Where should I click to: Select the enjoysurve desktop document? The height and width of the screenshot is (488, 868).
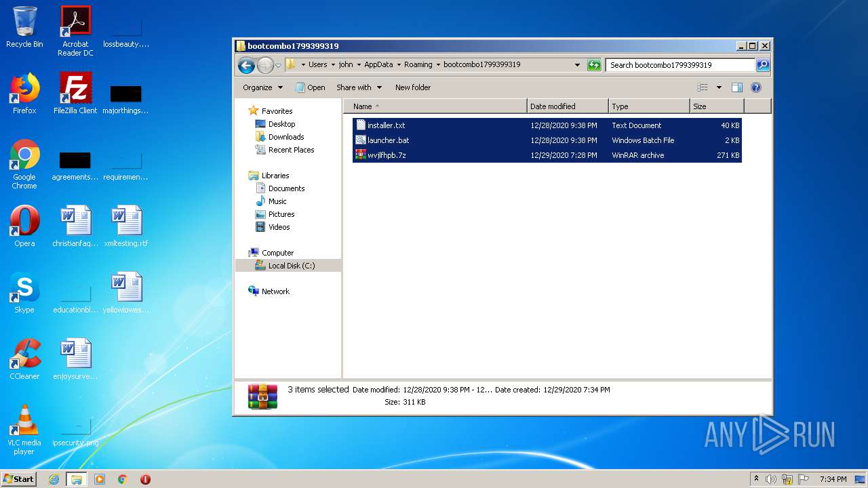click(x=75, y=359)
